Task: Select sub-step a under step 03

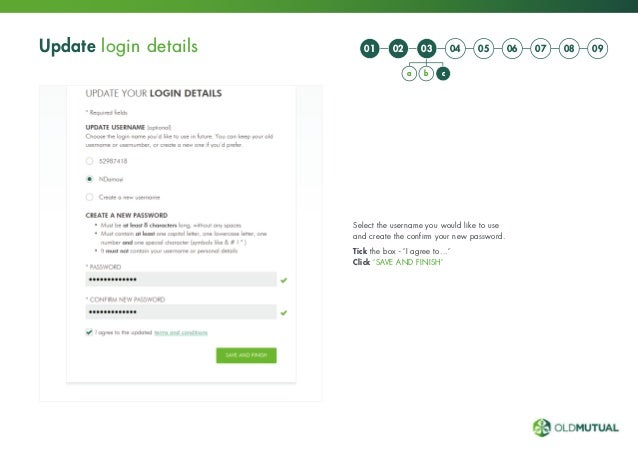Action: coord(409,74)
